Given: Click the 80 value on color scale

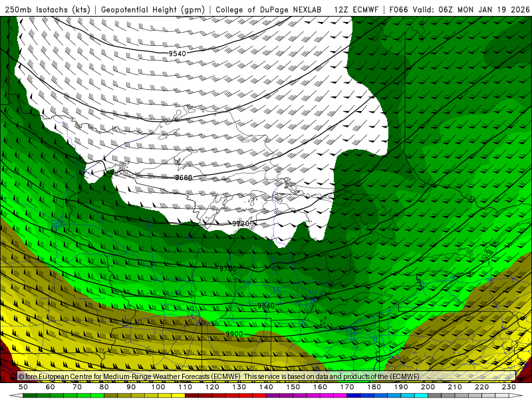Looking at the screenshot, I should click(x=104, y=387).
